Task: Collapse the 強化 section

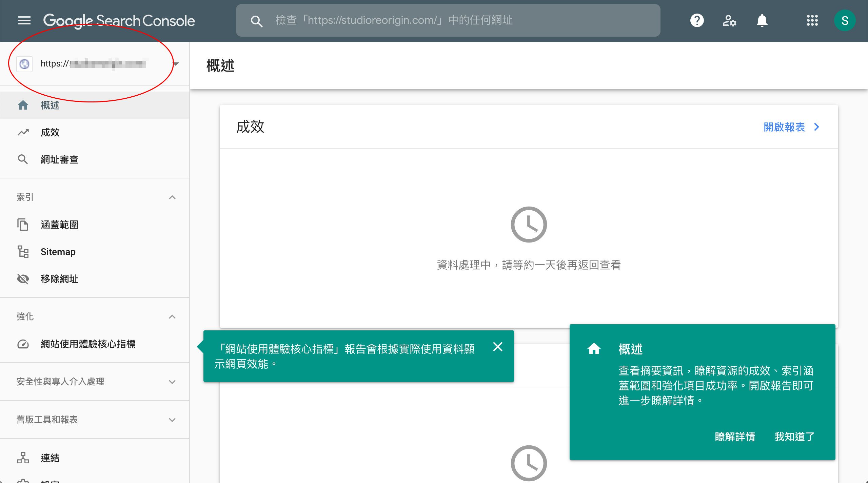Action: coord(172,316)
